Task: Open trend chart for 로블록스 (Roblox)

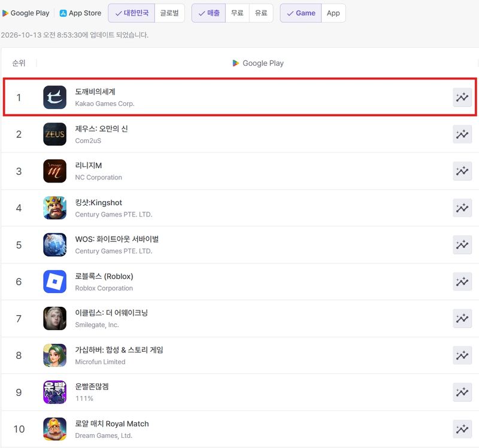Action: pyautogui.click(x=462, y=282)
